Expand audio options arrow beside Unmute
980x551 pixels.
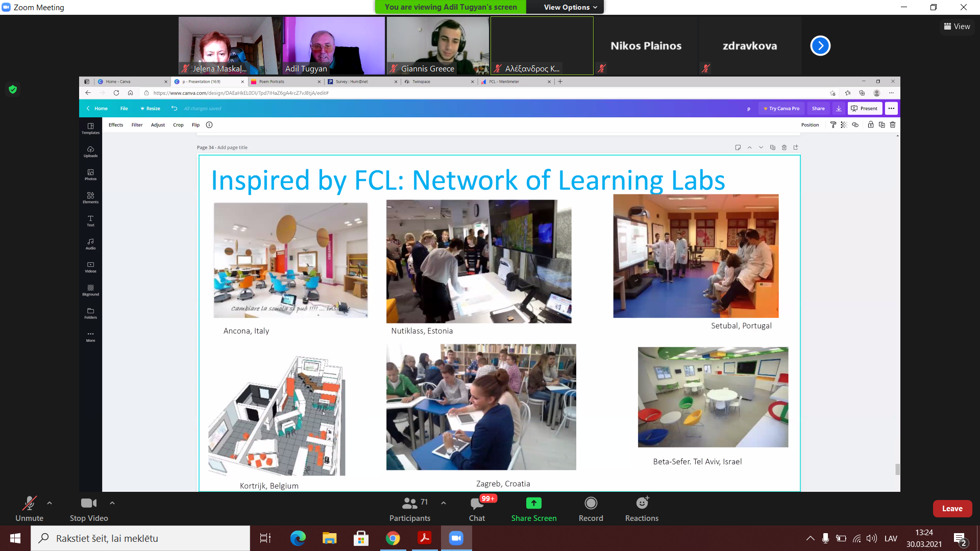tap(50, 503)
